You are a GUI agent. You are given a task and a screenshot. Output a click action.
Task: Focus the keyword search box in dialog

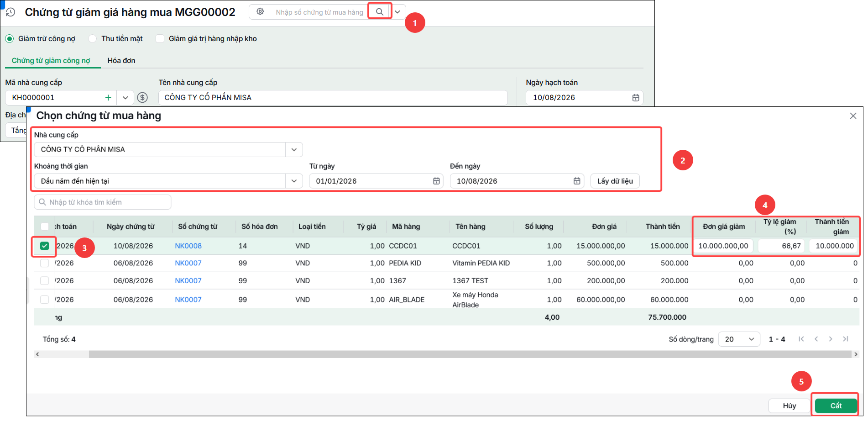pos(103,202)
